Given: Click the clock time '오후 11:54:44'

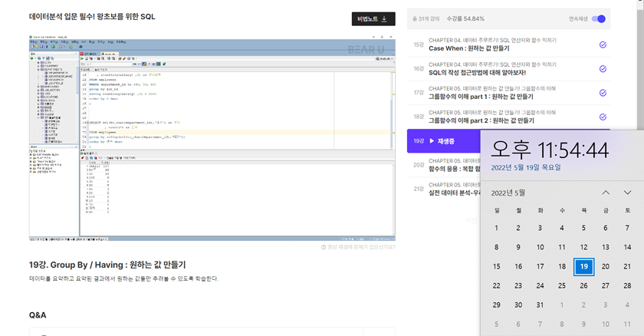Looking at the screenshot, I should [550, 150].
